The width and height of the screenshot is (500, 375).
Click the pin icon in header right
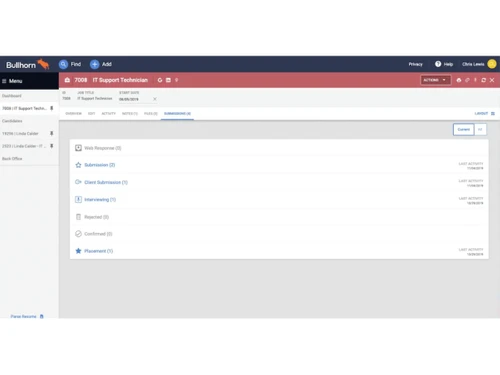click(x=475, y=80)
